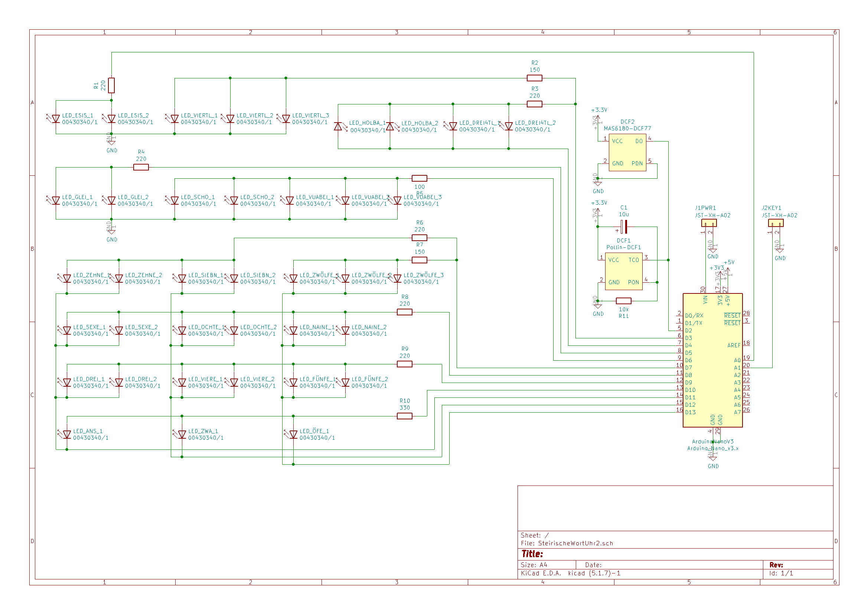Click the File: SteirischeWortUhr2.sch text
The image size is (868, 614).
tap(567, 543)
